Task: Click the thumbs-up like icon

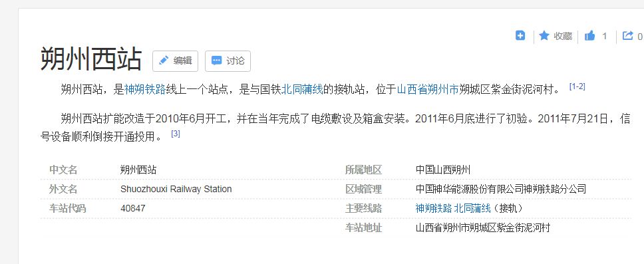Action: coord(590,36)
